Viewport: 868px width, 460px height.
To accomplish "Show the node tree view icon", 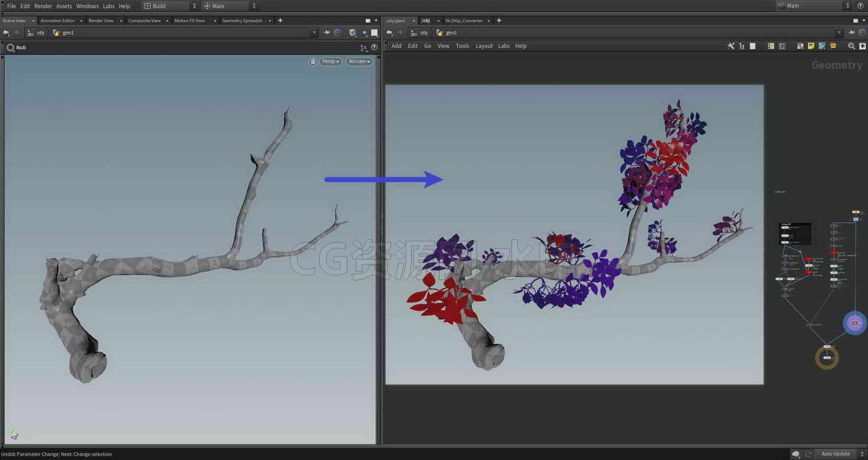I will (742, 46).
